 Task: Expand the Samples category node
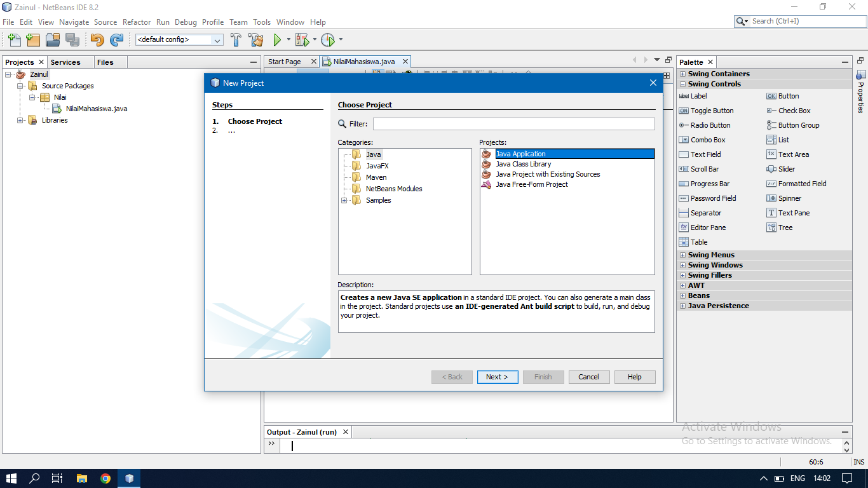(x=344, y=201)
